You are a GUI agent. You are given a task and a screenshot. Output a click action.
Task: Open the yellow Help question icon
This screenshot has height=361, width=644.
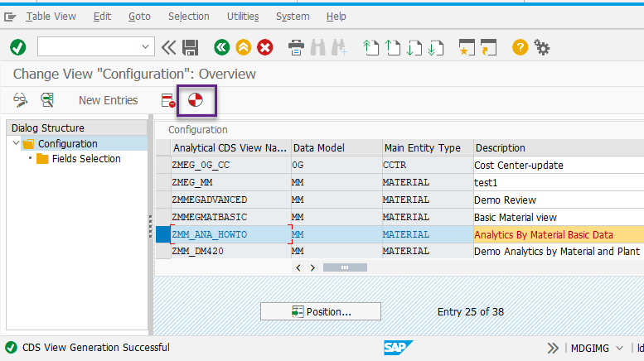click(520, 47)
